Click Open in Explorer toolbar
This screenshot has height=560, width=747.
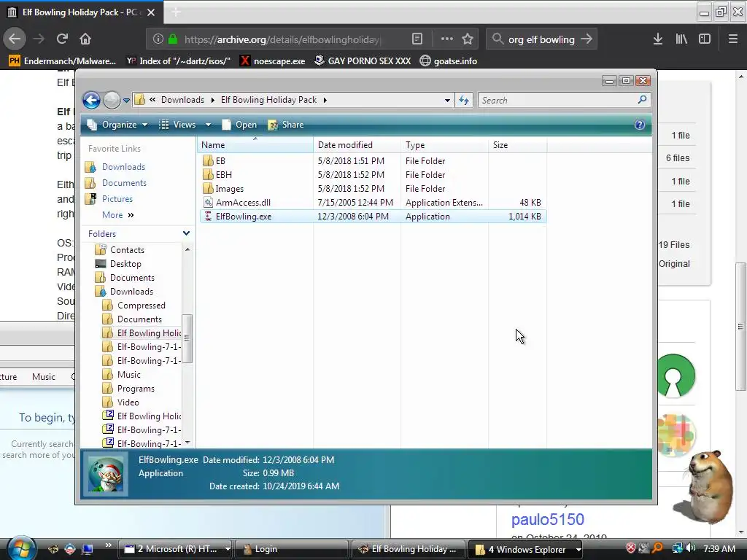coord(239,125)
